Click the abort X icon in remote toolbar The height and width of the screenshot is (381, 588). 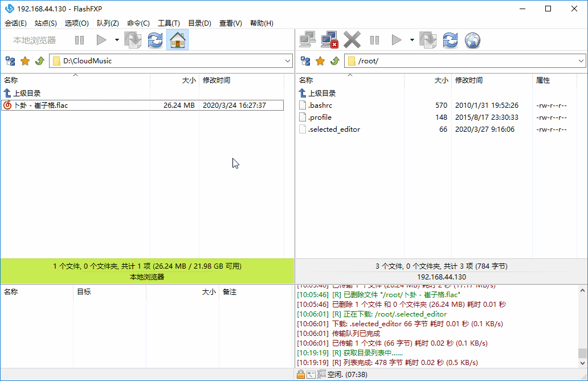(352, 40)
